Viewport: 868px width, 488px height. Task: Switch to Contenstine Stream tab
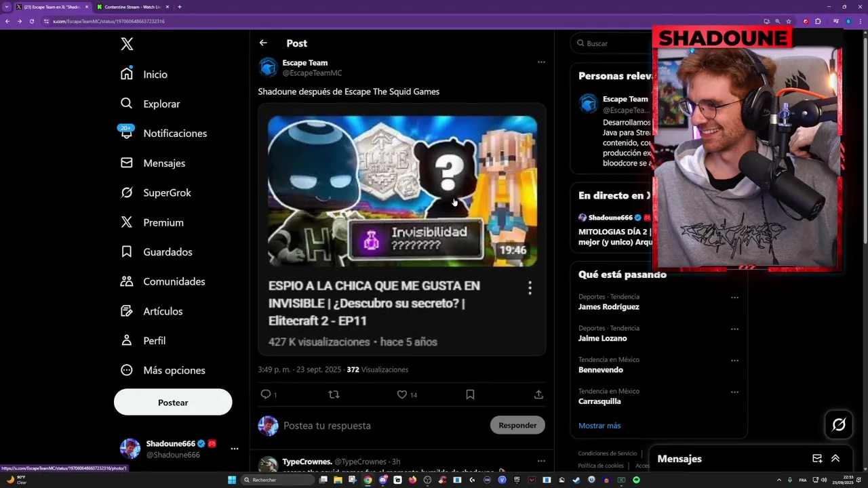pyautogui.click(x=132, y=7)
